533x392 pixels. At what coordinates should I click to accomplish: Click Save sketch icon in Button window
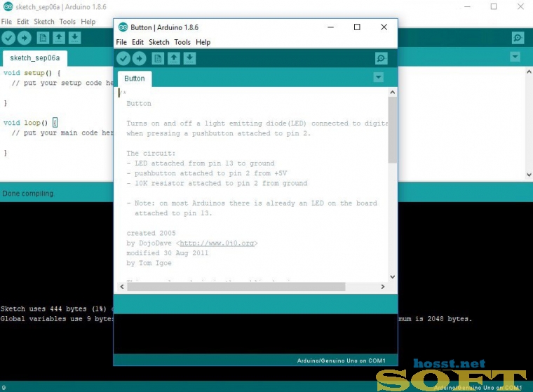point(189,58)
